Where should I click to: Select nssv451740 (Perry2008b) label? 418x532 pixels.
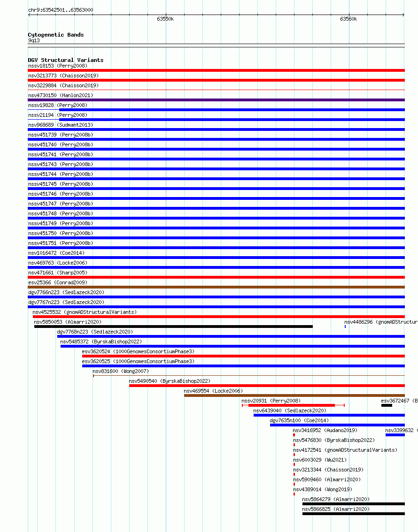61,144
